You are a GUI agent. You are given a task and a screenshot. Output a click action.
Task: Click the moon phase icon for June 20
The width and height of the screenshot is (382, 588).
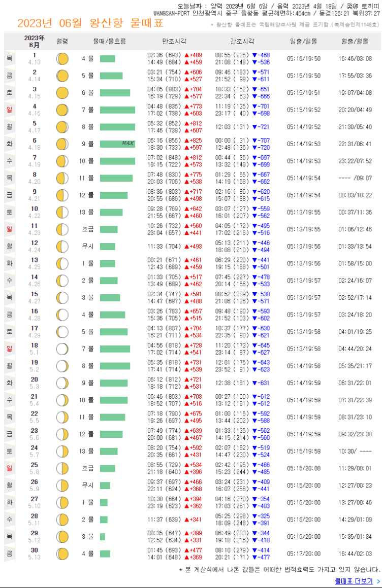[x=62, y=383]
